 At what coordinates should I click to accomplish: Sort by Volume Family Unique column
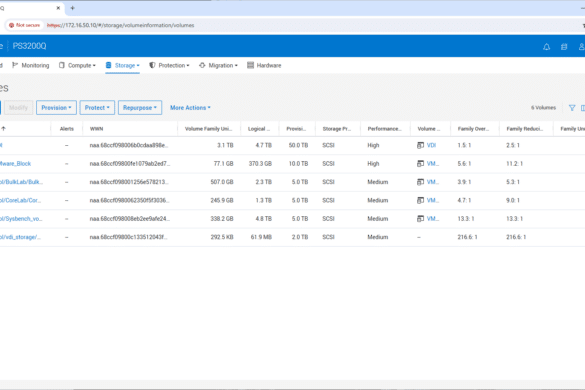coord(208,129)
